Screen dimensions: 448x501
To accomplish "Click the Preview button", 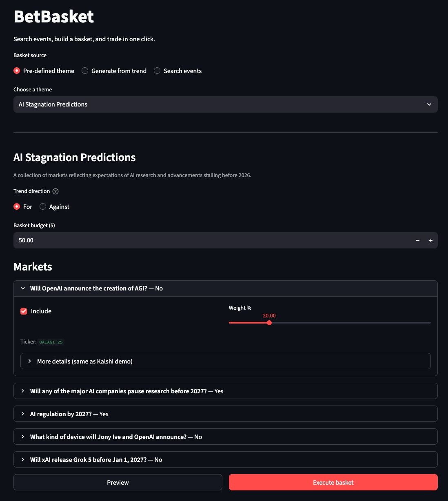I will 118,482.
